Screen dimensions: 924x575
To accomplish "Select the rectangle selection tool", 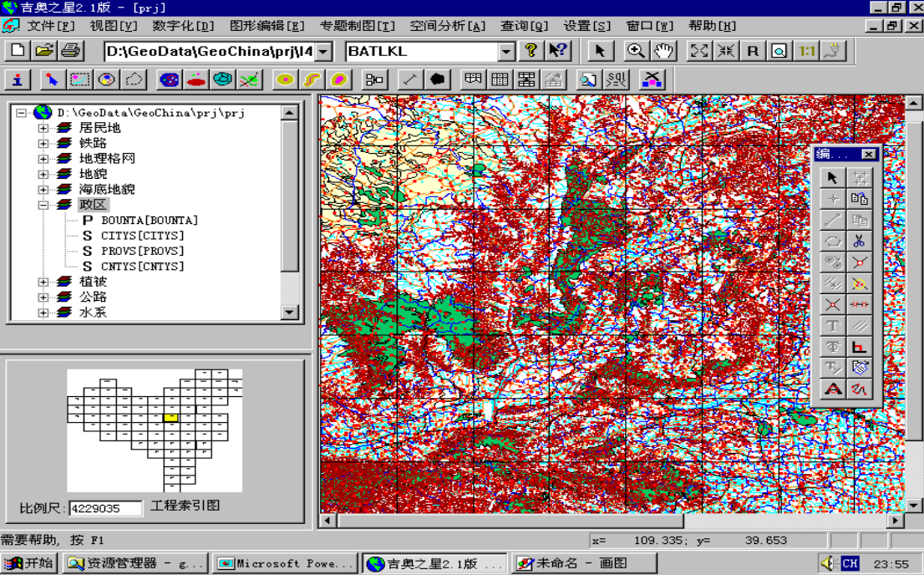I will [79, 79].
